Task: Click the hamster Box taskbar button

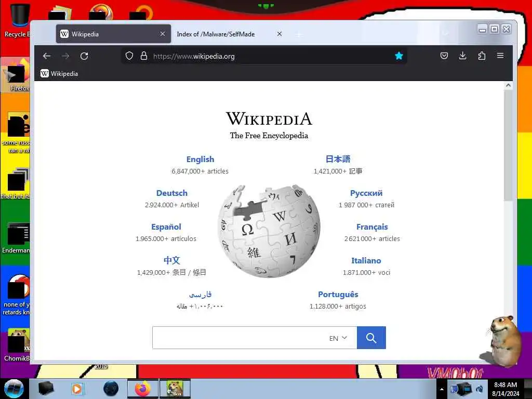Action: coord(175,389)
